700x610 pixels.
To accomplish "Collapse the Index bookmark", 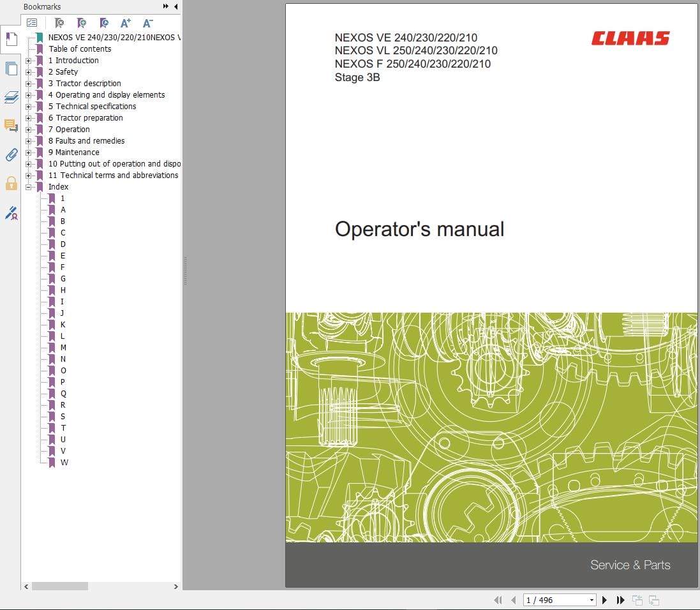I will click(28, 186).
